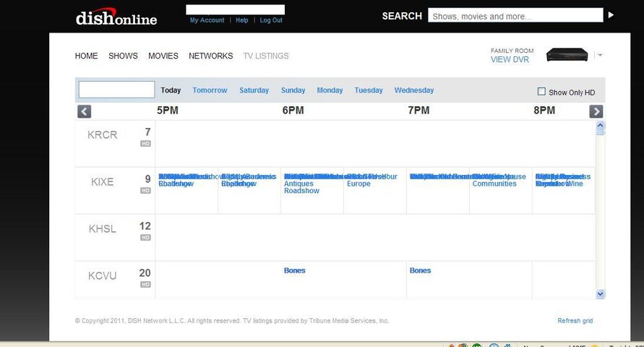The height and width of the screenshot is (347, 644).
Task: Select KHSL channel label
Action: point(102,228)
